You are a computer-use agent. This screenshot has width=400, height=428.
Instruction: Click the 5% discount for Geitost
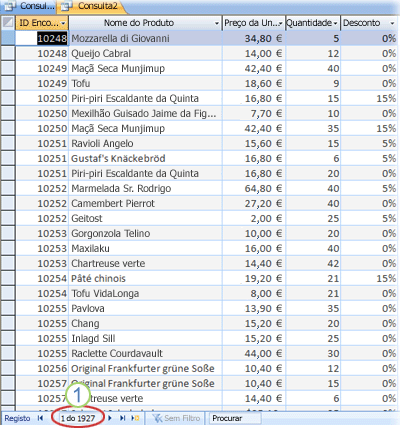point(369,218)
